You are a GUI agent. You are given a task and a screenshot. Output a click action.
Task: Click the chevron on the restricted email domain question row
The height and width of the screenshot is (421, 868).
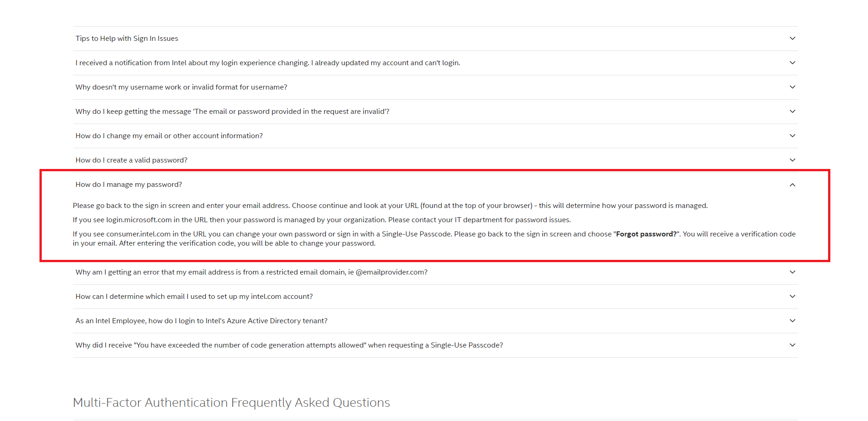(x=792, y=272)
